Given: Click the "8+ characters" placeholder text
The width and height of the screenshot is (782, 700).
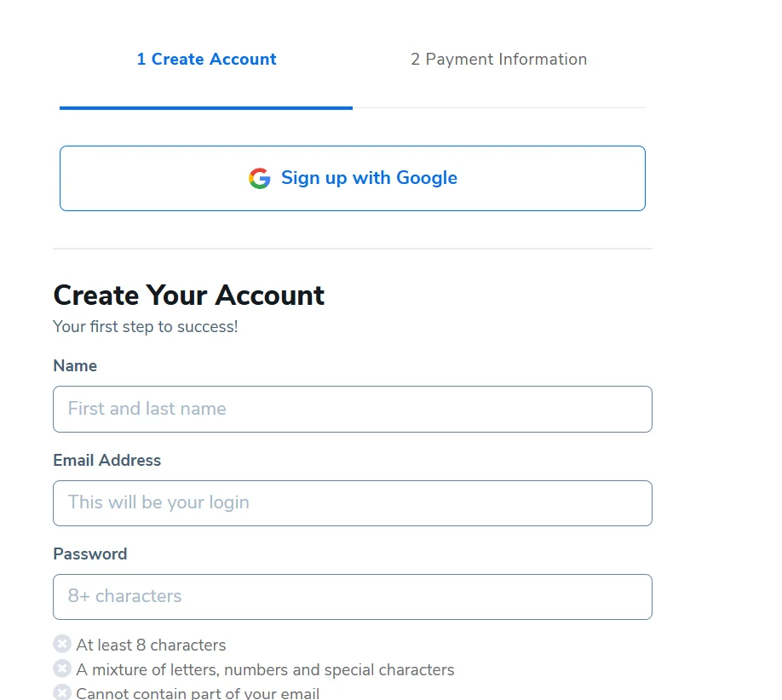Looking at the screenshot, I should (x=124, y=596).
